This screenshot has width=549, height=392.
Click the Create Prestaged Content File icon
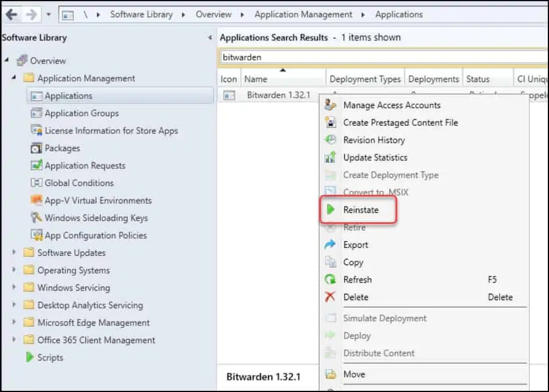pyautogui.click(x=331, y=122)
